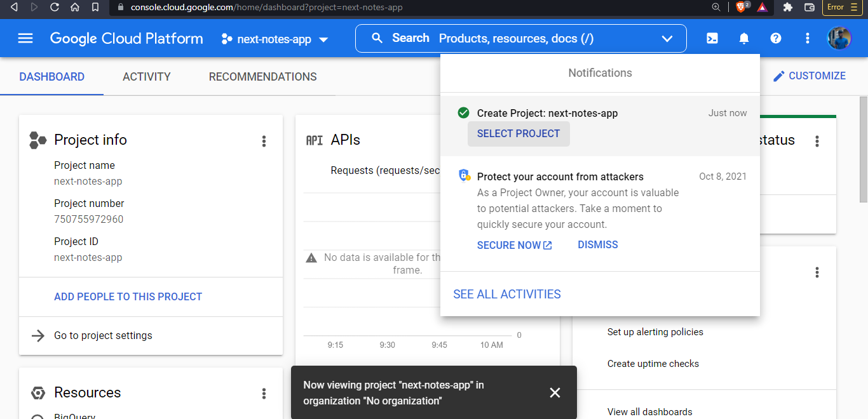Click browser forward arrow

34,7
